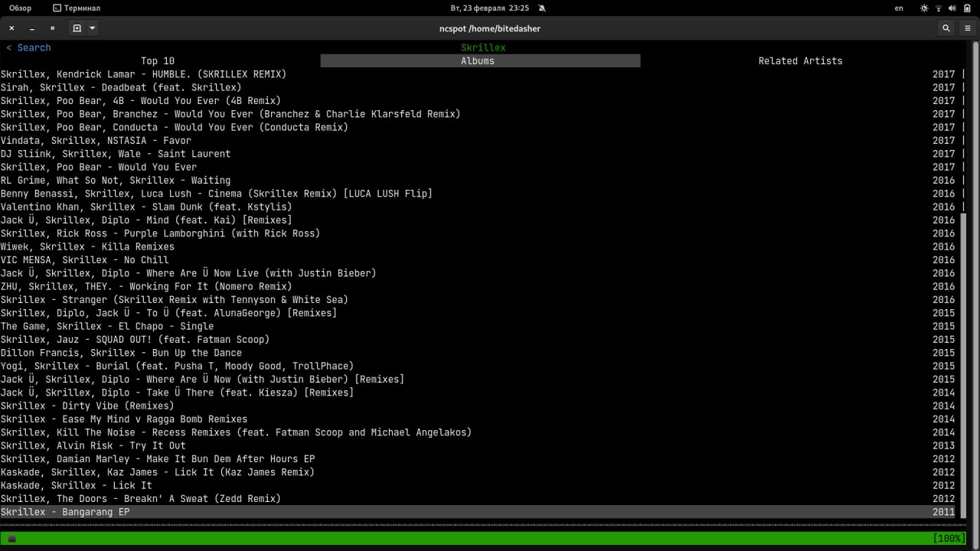Image resolution: width=980 pixels, height=551 pixels.
Task: Select RL Grime, What So Not - Waiting row
Action: point(478,181)
